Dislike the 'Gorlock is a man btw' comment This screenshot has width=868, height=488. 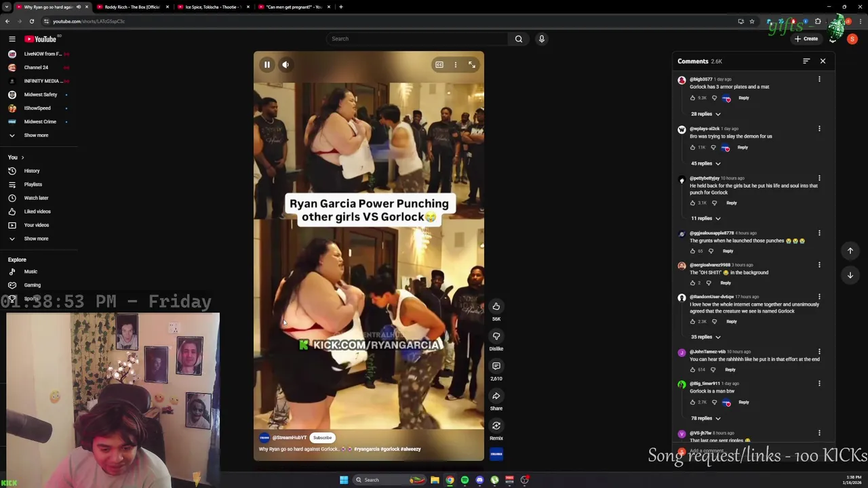point(714,403)
